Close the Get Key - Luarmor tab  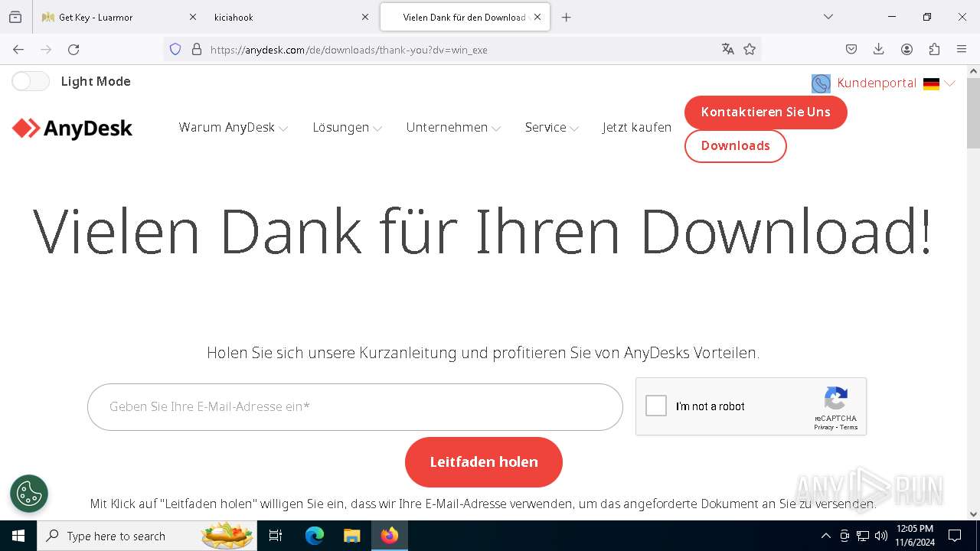tap(193, 17)
